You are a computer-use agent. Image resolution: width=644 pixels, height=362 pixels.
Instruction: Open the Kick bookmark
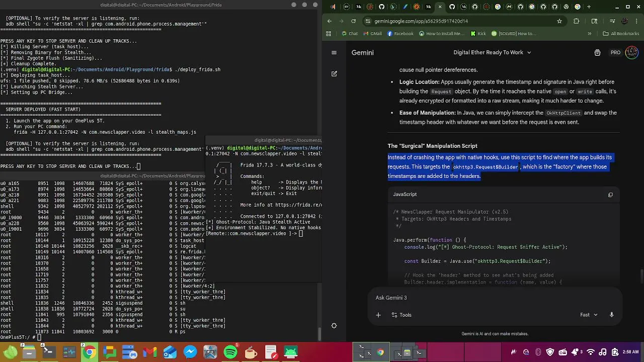pos(478,34)
